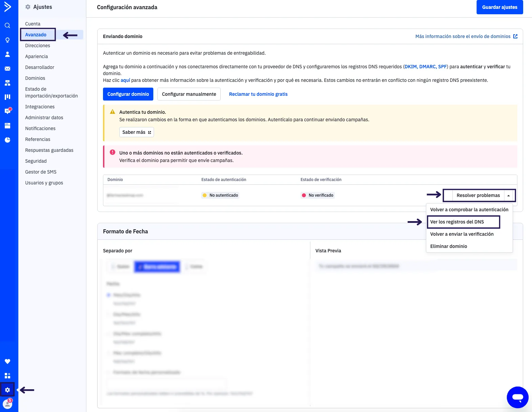Open Administrar datos section
Screen dimensions: 532x412
coord(44,118)
